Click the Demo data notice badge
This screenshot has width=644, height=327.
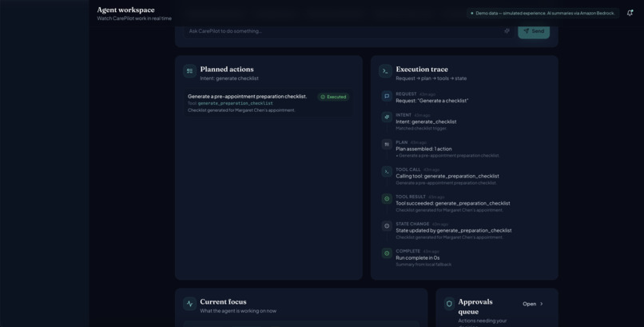[x=543, y=13]
